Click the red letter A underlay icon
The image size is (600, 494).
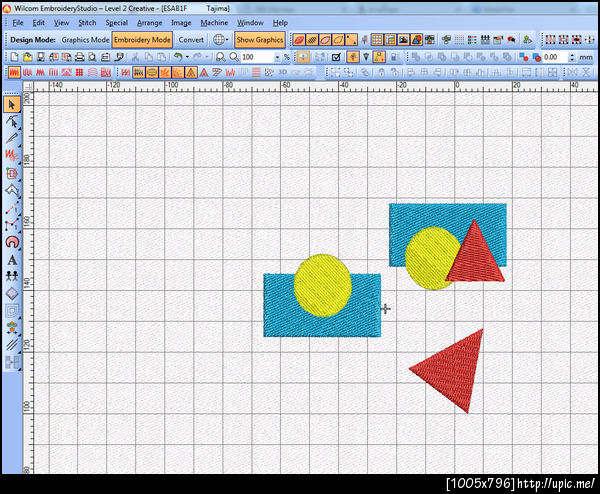click(204, 72)
